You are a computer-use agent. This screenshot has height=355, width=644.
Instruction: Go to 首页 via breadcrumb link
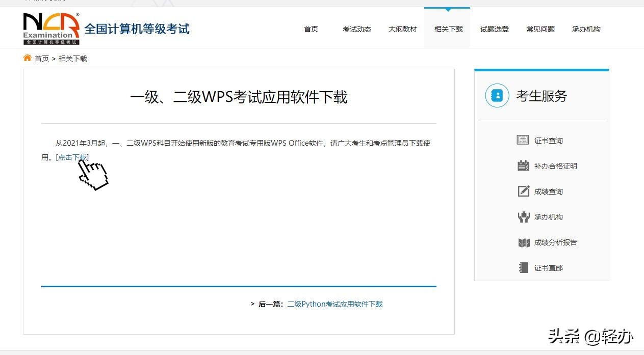[x=42, y=59]
